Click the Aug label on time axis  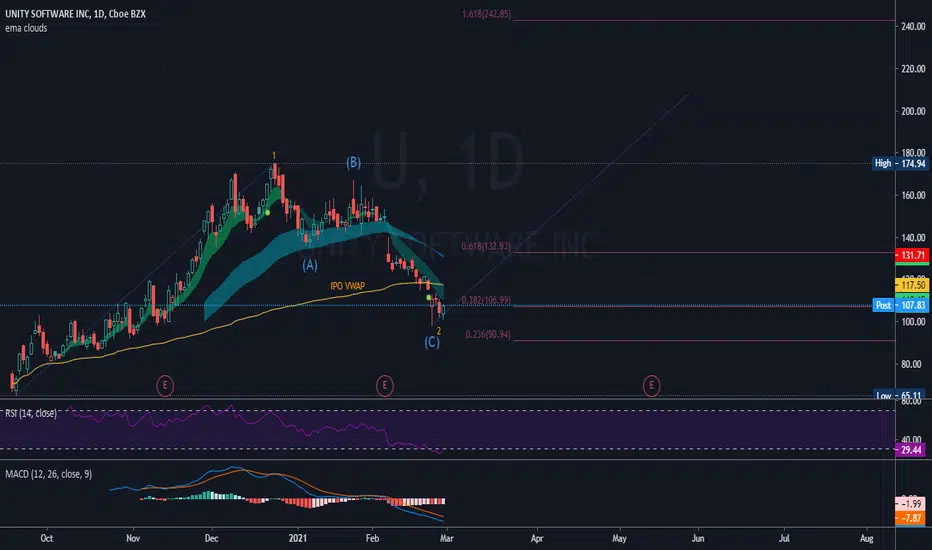(867, 538)
